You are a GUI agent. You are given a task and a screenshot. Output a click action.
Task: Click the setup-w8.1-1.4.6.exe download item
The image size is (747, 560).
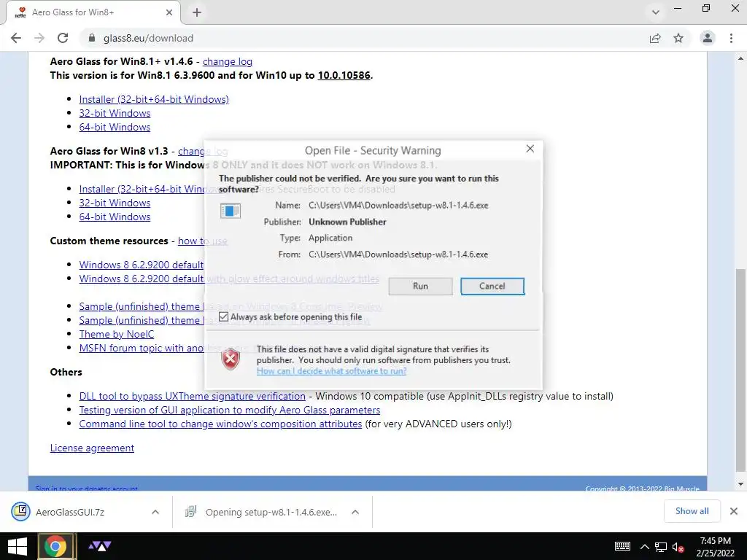pos(271,512)
